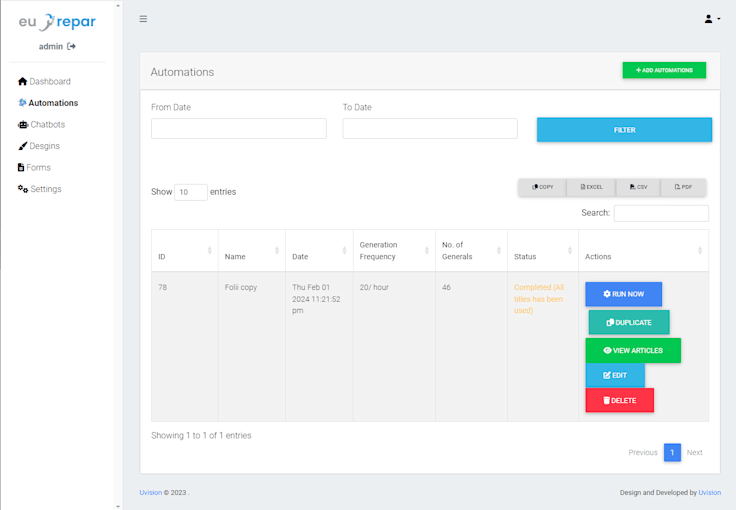
Task: Export table to Excel
Action: 591,187
